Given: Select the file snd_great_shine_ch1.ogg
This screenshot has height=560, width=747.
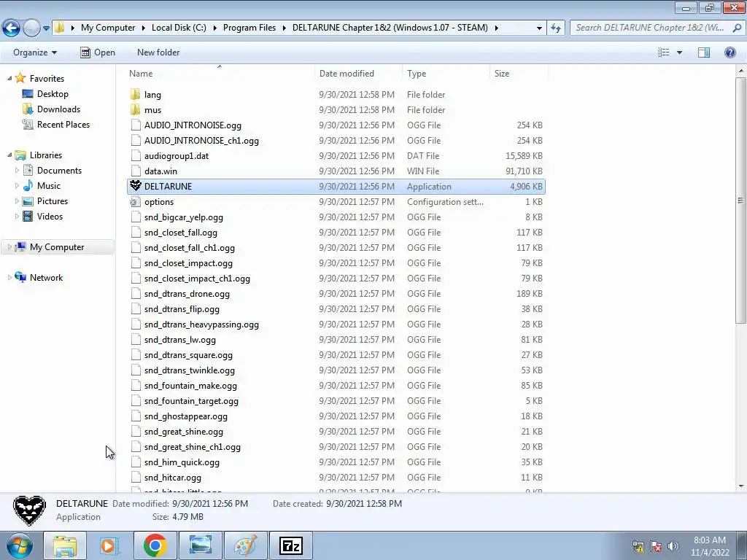Looking at the screenshot, I should tap(193, 447).
